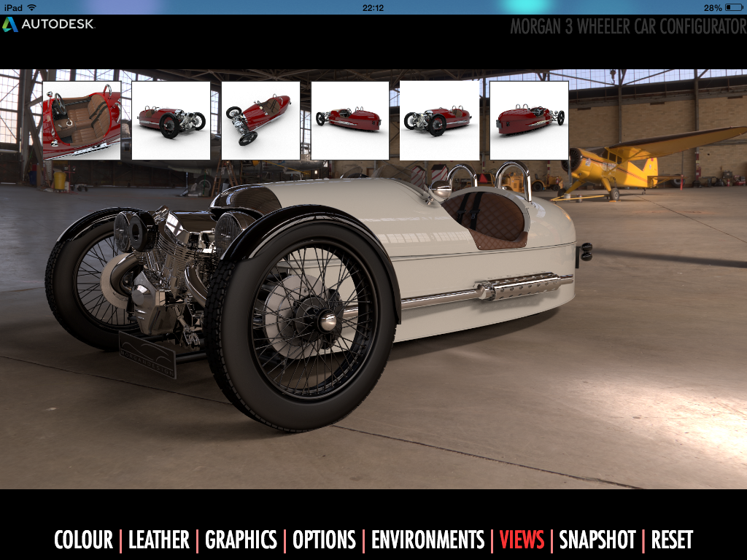The image size is (747, 560).
Task: Select the front view thumbnail with nose pointing left
Action: tap(439, 120)
